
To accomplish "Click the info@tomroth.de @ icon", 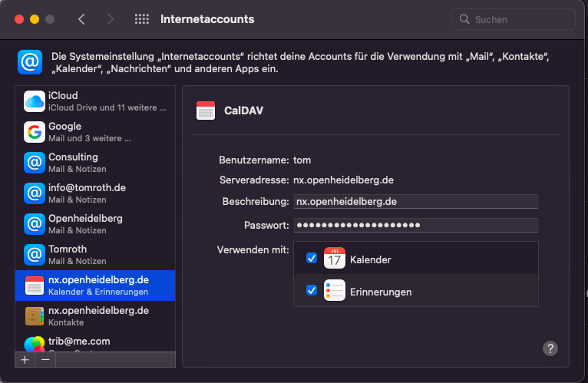I will (x=35, y=193).
